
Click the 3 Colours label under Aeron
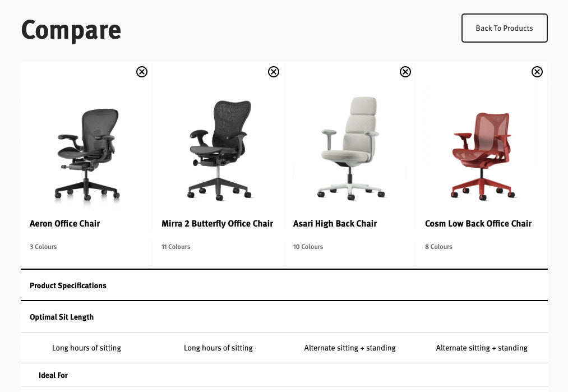pyautogui.click(x=43, y=247)
